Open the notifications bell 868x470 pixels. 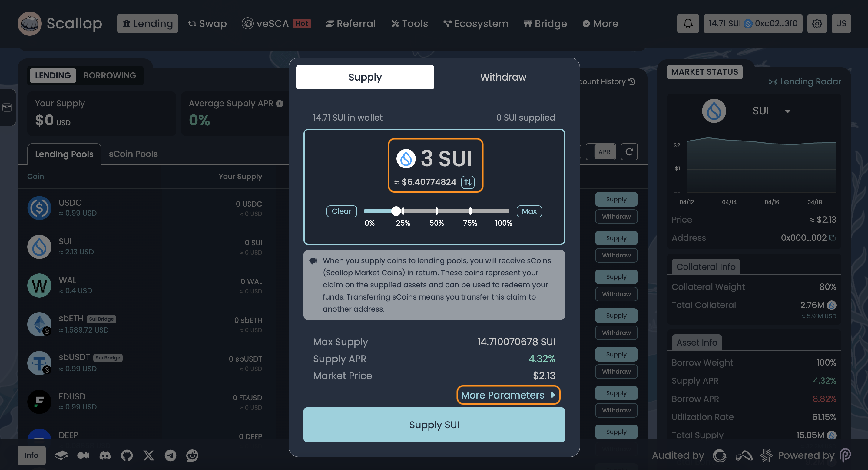[x=688, y=24]
